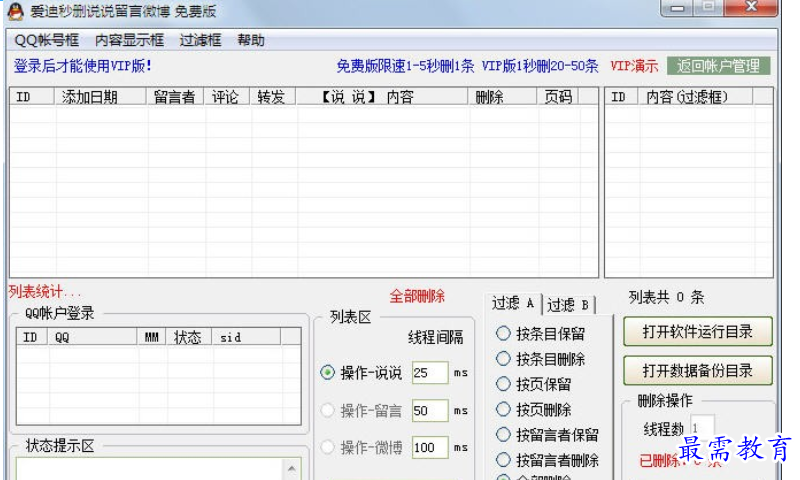The height and width of the screenshot is (480, 800).
Task: Click 登录后才能使用VIP版 notice text
Action: pos(82,66)
